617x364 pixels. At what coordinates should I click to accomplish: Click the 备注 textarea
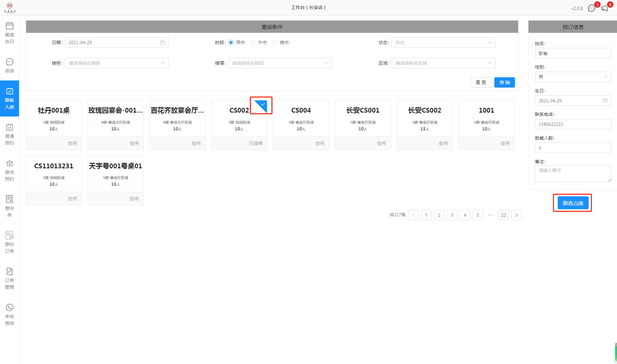(573, 173)
